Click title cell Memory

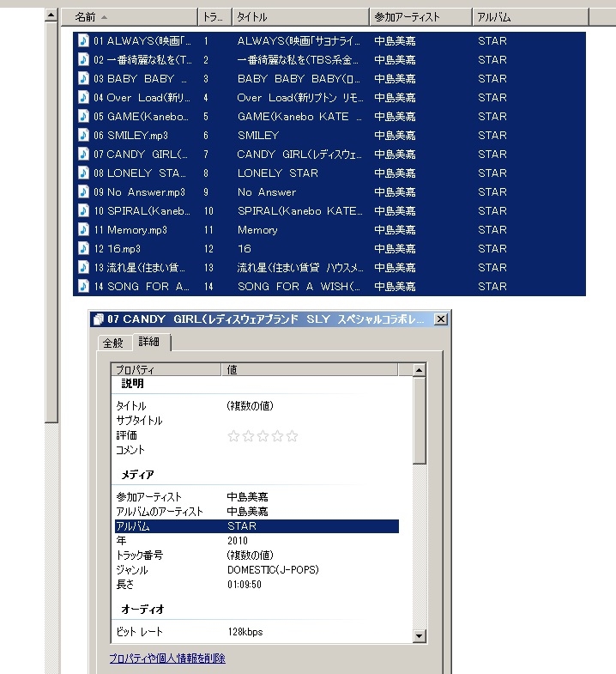[x=257, y=230]
